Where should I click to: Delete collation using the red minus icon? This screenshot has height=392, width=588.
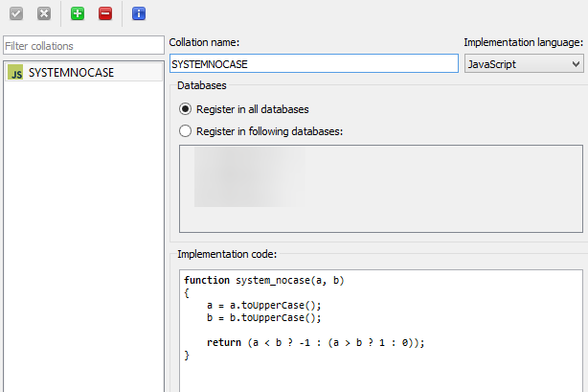105,14
